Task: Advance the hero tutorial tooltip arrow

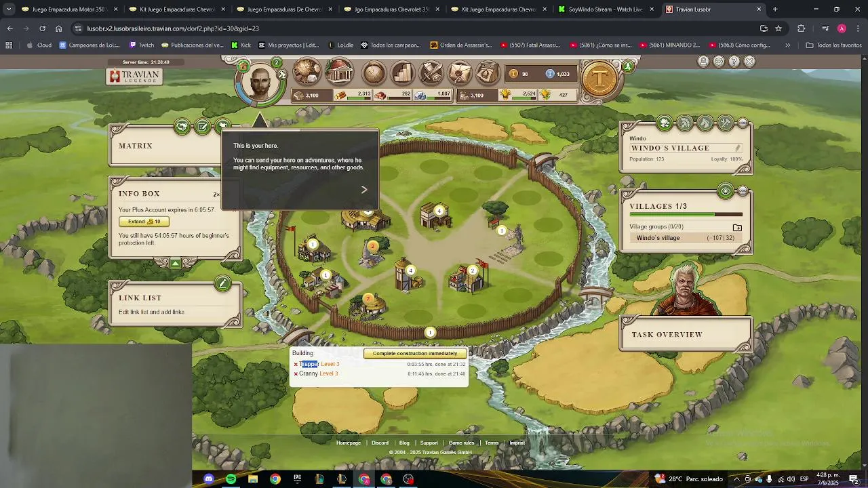Action: click(x=364, y=190)
